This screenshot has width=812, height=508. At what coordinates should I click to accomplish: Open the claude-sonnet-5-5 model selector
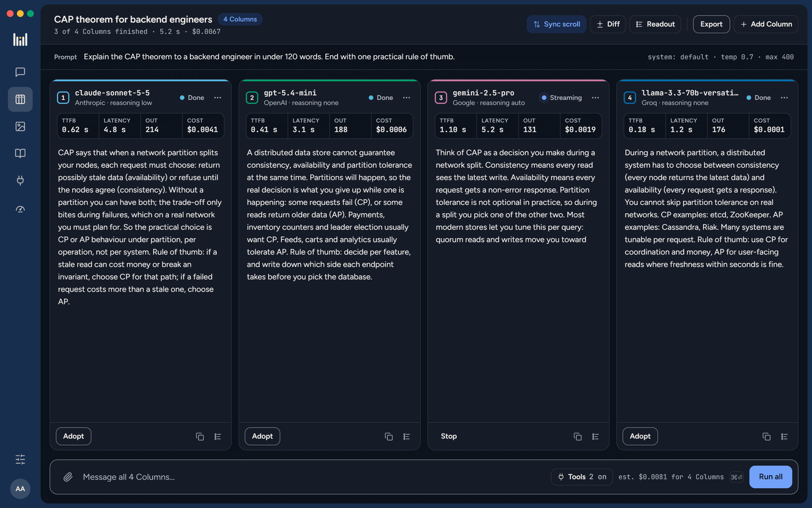point(112,93)
